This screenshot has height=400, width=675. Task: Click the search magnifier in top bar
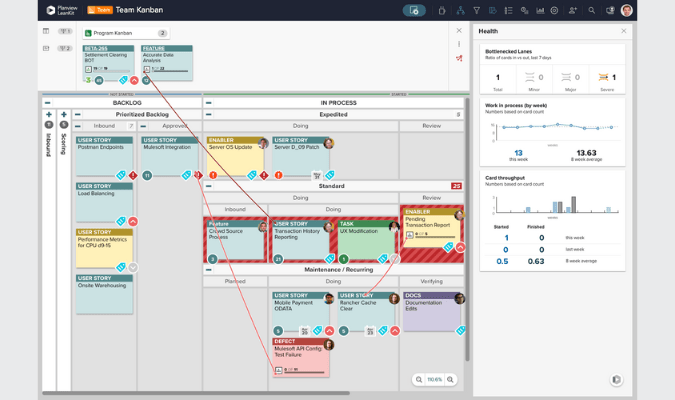point(591,11)
